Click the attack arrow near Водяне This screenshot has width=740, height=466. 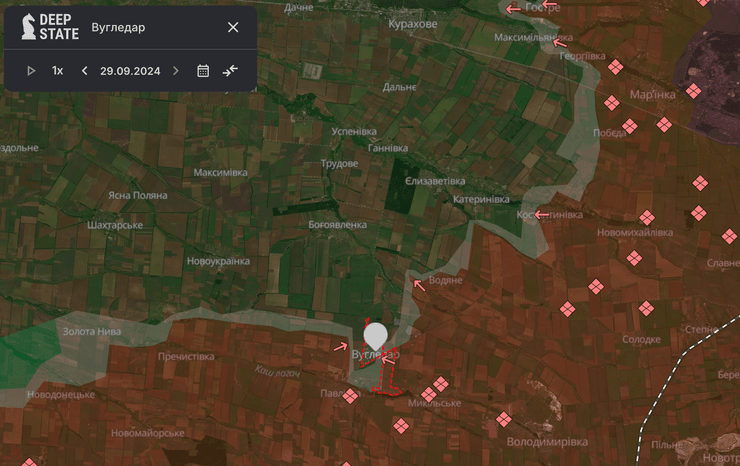[x=419, y=285]
